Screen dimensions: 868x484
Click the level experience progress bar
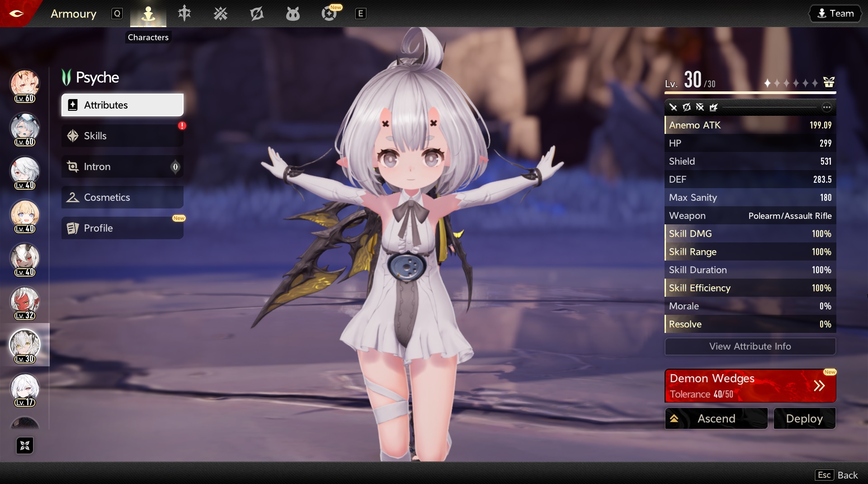coord(750,93)
